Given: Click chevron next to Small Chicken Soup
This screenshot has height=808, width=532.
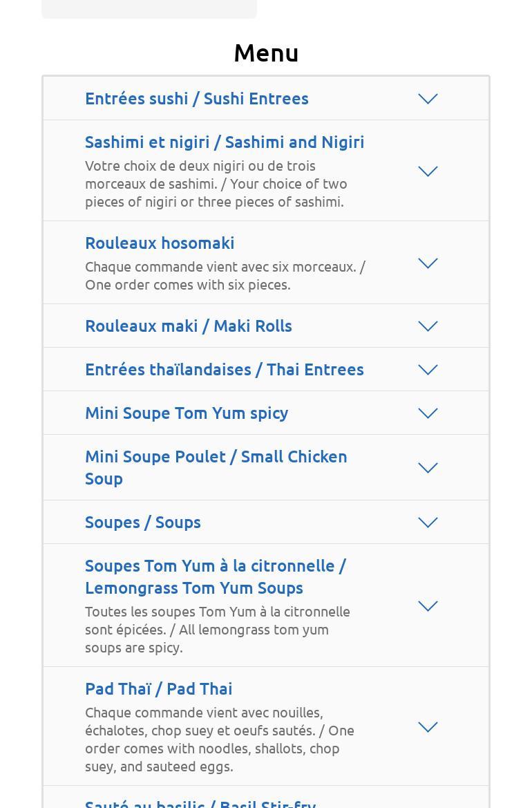Looking at the screenshot, I should pos(428,468).
